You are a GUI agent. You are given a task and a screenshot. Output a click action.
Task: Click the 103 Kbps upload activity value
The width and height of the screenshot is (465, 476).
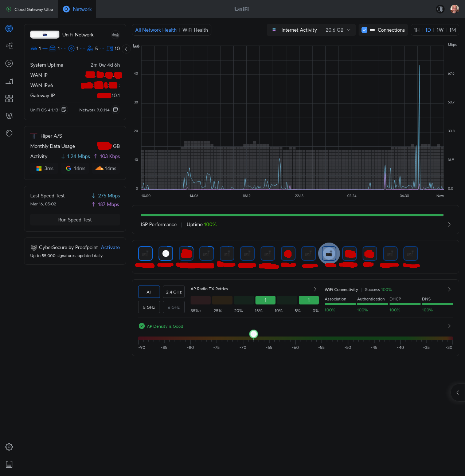[107, 156]
